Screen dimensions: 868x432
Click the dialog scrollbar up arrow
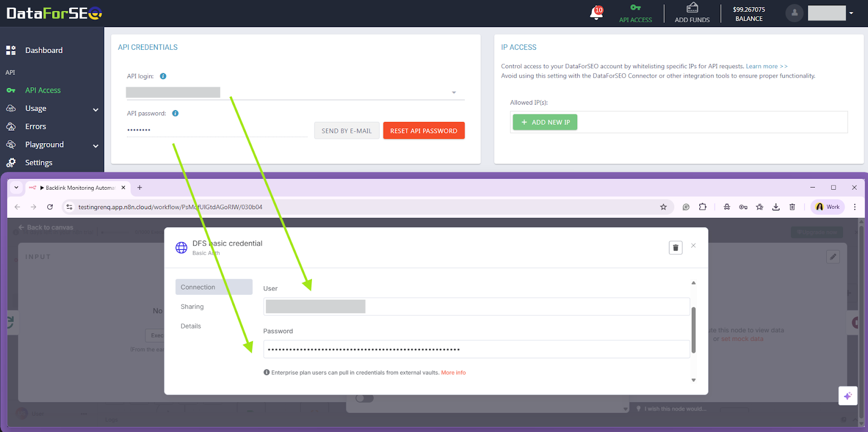pyautogui.click(x=693, y=283)
